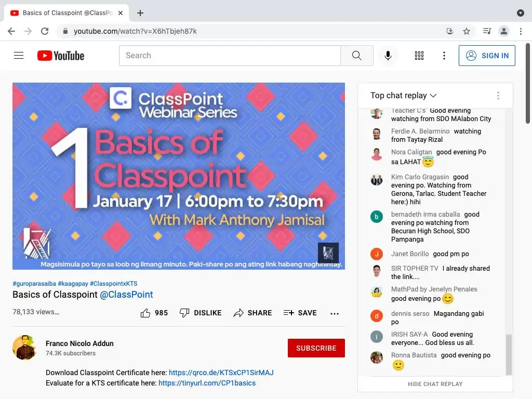Image resolution: width=532 pixels, height=399 pixels.
Task: Open more actions ellipsis beside SAVE
Action: click(335, 313)
